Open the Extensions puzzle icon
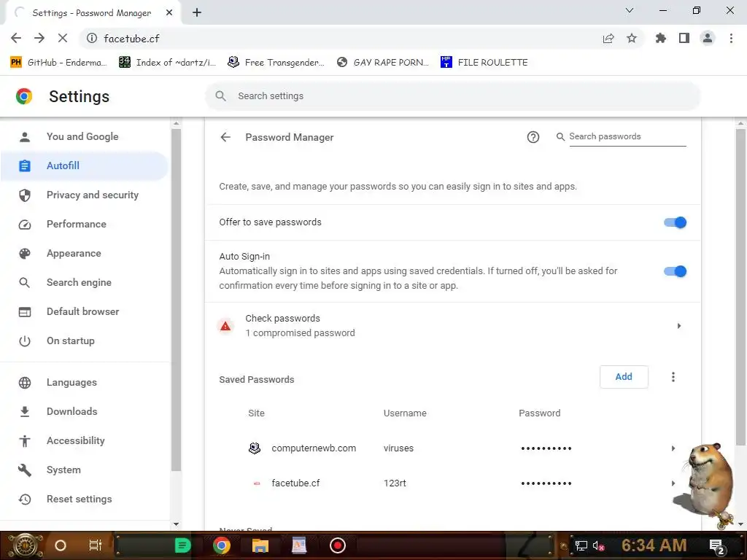 pos(661,38)
